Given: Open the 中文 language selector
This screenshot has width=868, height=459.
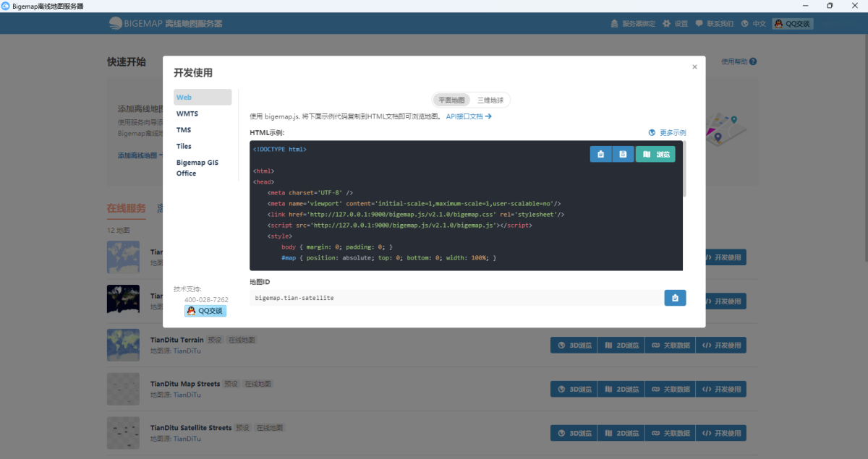Looking at the screenshot, I should (x=754, y=24).
